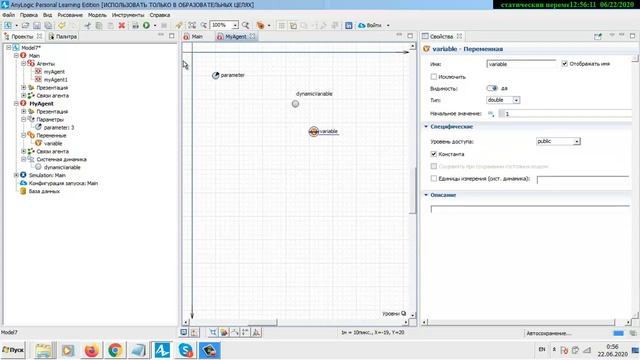Viewport: 640px width, 360px height.
Task: Click the Zoom to fit icon
Action: click(x=192, y=25)
